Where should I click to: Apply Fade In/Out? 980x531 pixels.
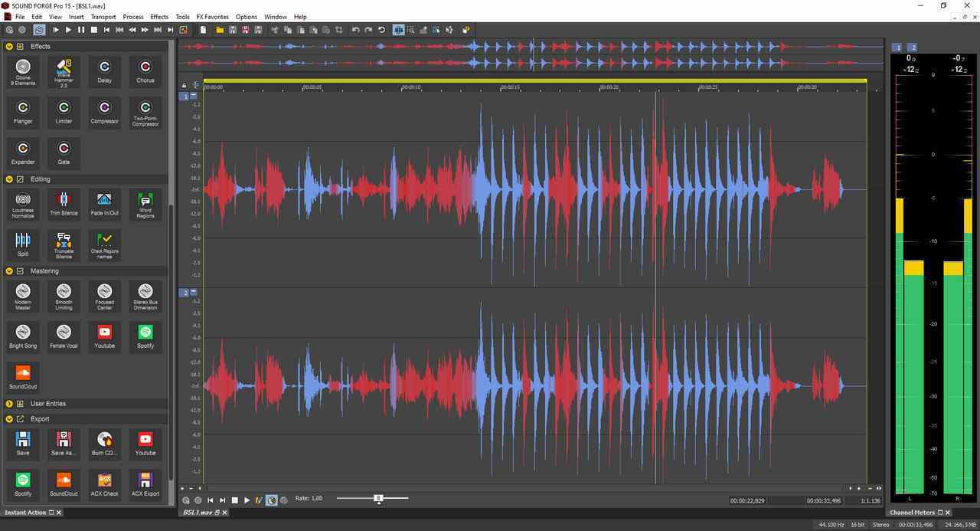coord(104,205)
